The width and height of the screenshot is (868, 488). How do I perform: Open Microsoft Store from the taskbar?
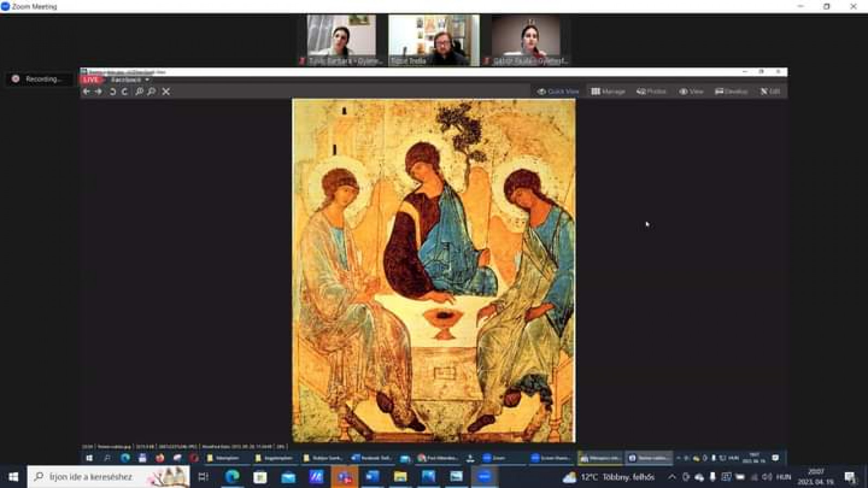pos(260,477)
